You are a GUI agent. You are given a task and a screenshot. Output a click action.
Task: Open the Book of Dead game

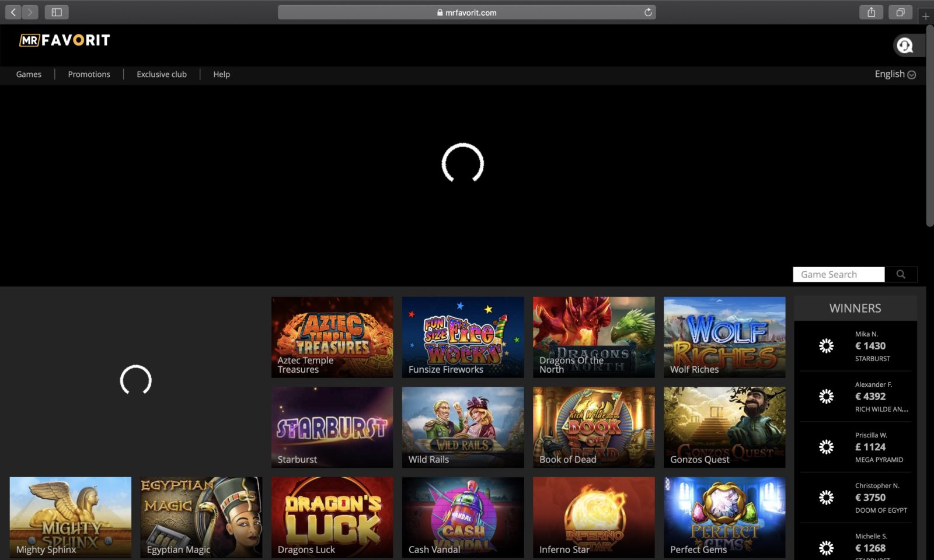593,426
